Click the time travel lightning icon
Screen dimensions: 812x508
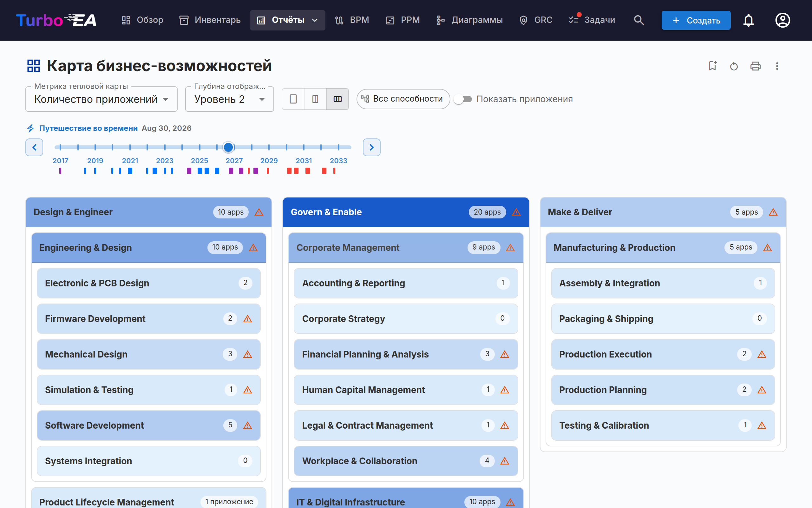[30, 128]
